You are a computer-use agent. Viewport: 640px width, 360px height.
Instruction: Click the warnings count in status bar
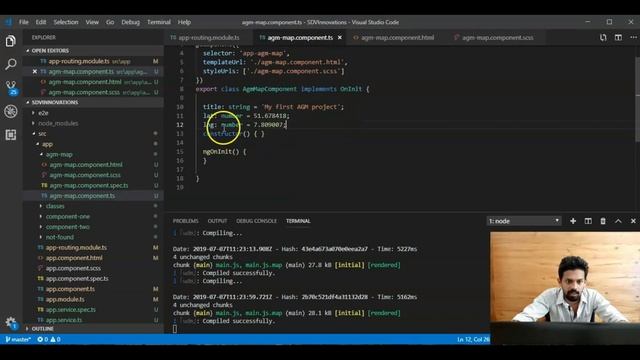tap(56, 339)
